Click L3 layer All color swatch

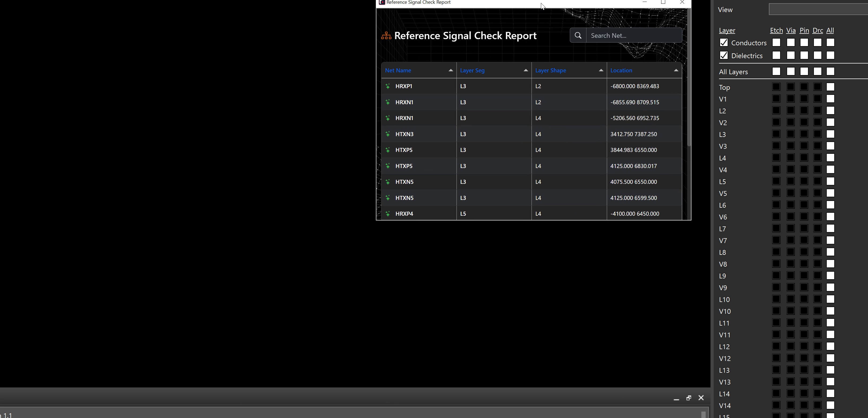tap(830, 134)
